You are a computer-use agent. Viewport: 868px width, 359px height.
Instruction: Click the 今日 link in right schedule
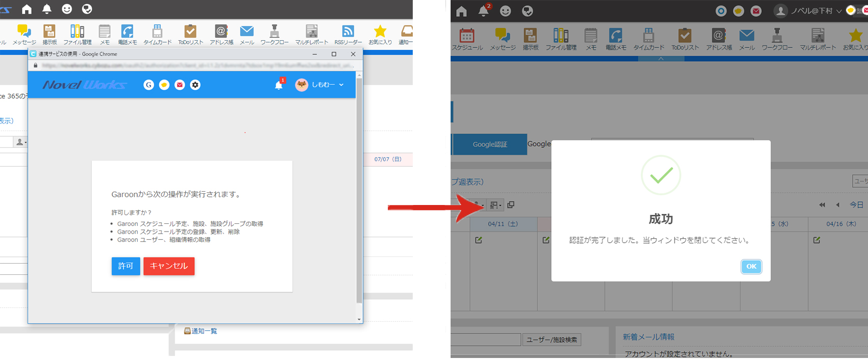[x=856, y=205]
